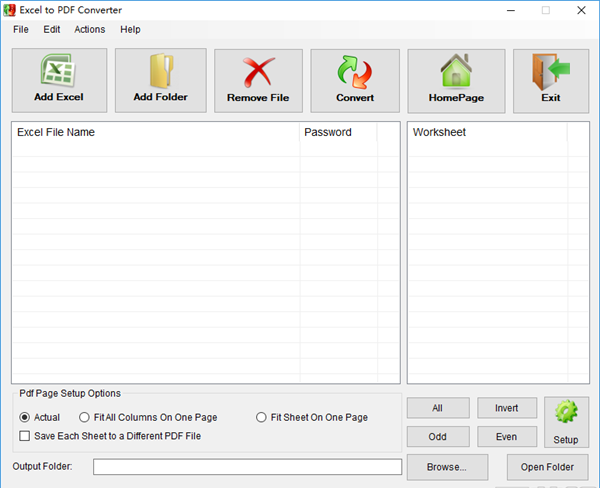
Task: Open the HomePage house icon
Action: (456, 72)
